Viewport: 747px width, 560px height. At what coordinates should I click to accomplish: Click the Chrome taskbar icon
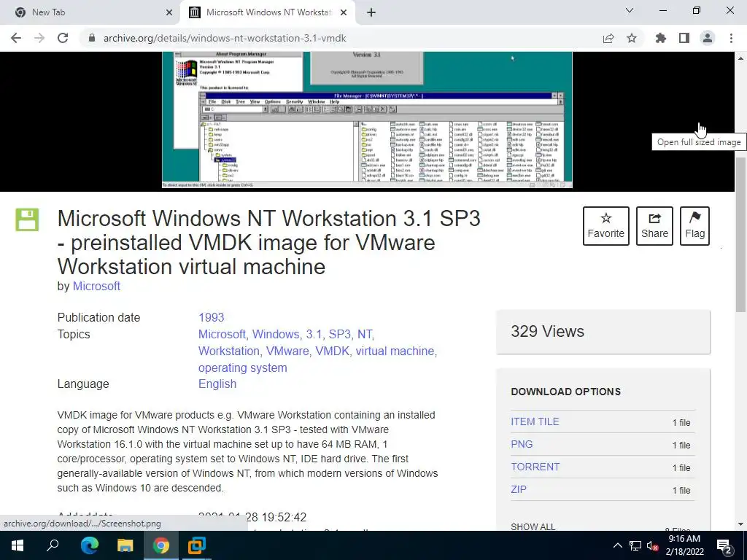[x=161, y=545]
